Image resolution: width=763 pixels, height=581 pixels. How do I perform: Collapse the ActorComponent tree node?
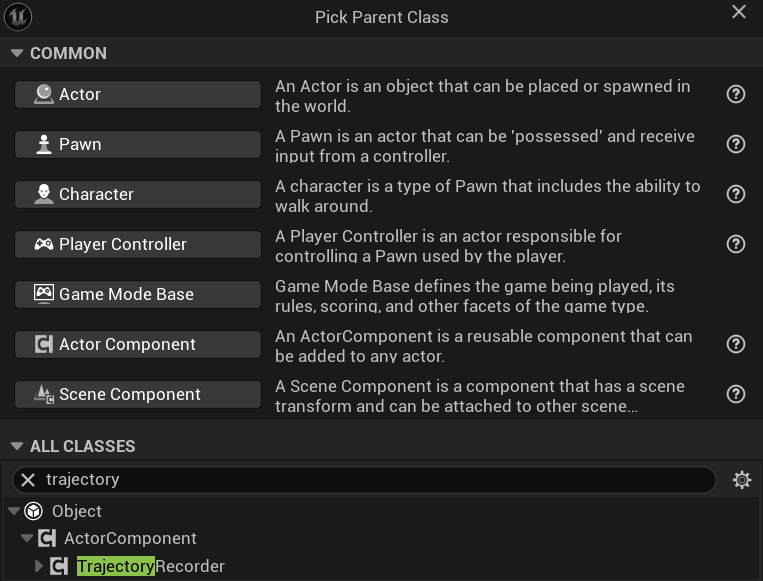click(27, 538)
